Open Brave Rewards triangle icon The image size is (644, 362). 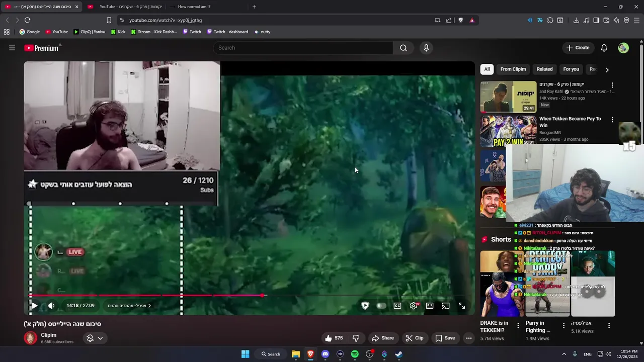tap(472, 20)
